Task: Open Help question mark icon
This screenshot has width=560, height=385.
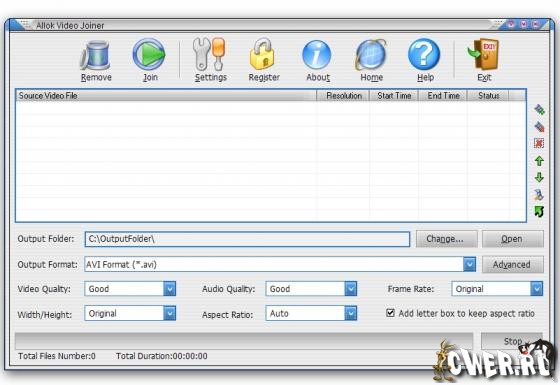Action: (424, 54)
